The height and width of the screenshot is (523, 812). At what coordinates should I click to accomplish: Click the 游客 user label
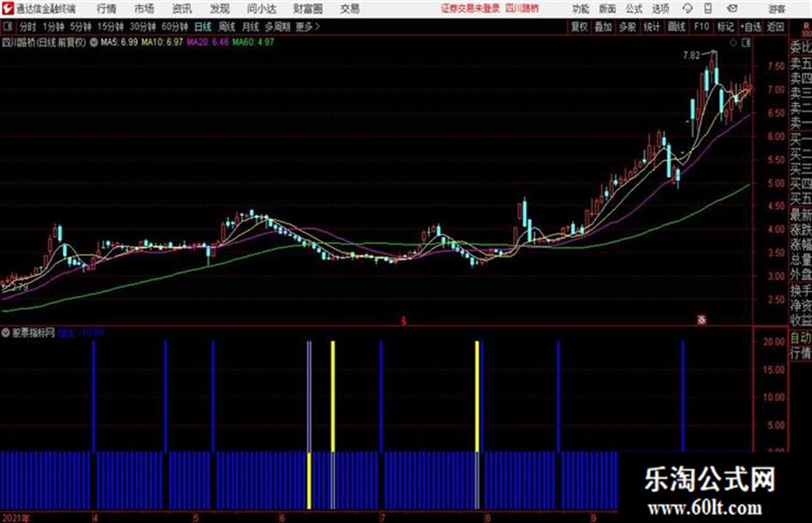click(x=777, y=9)
